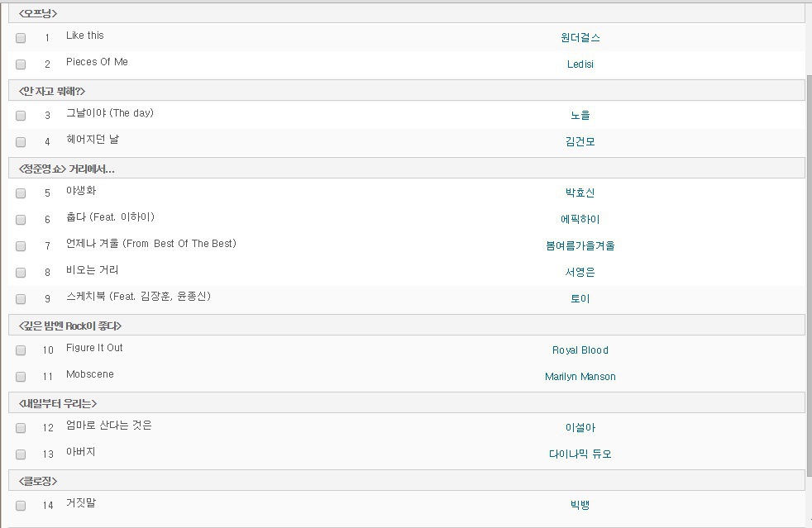Click song title 엄마로 산다는 것은
The image size is (812, 528).
(109, 426)
